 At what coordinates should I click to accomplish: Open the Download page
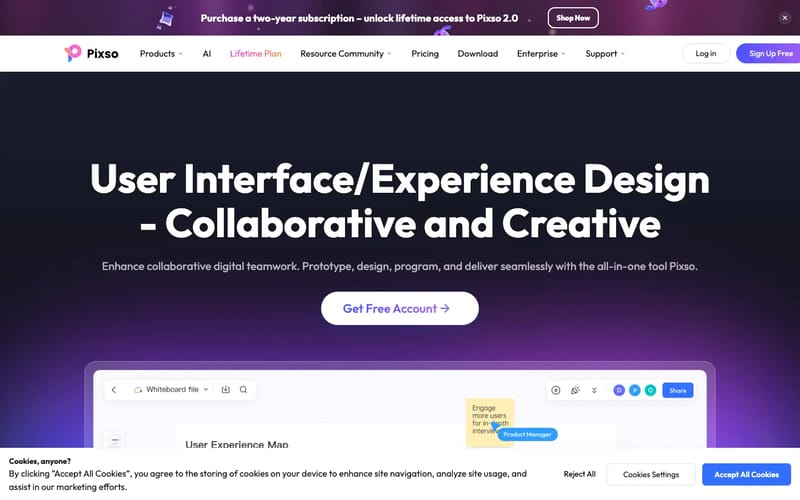(x=478, y=54)
